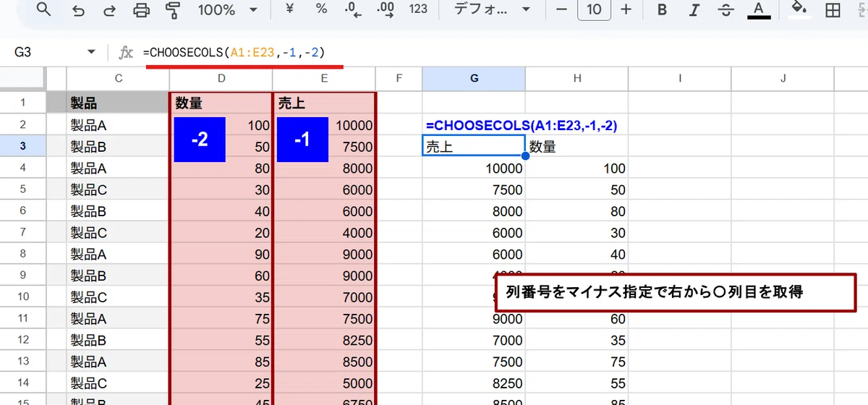Screen dimensions: 868x405
Task: Open the 123 more number formats menu
Action: (x=418, y=9)
